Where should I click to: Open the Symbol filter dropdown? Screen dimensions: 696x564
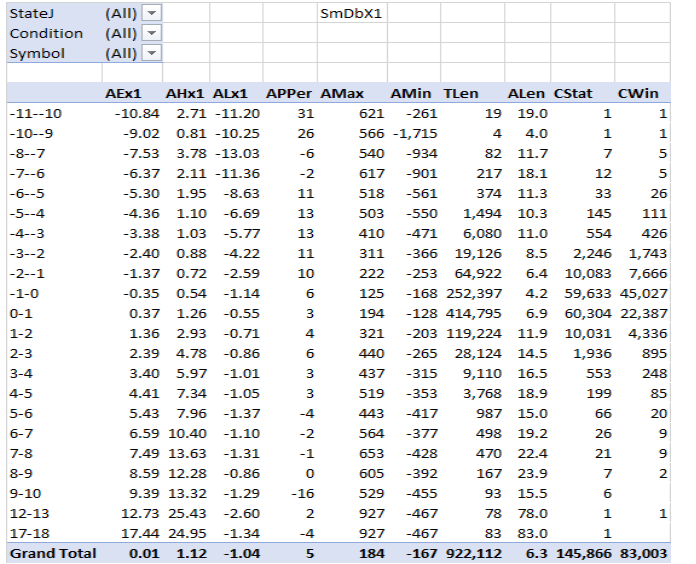[x=151, y=53]
